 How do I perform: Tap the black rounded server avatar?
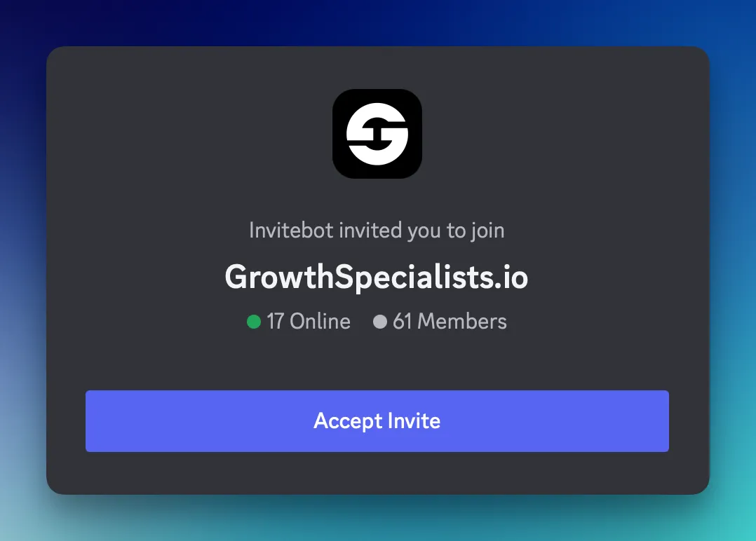pyautogui.click(x=377, y=134)
